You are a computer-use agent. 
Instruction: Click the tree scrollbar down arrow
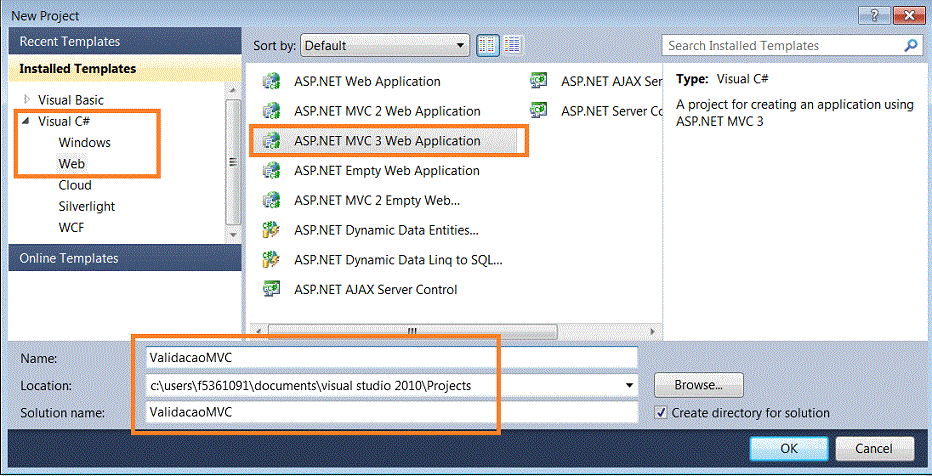click(x=233, y=235)
